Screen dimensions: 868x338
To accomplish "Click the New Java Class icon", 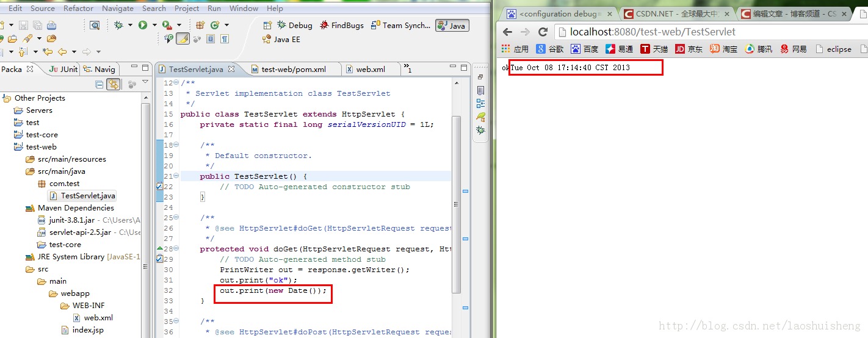I will 215,25.
